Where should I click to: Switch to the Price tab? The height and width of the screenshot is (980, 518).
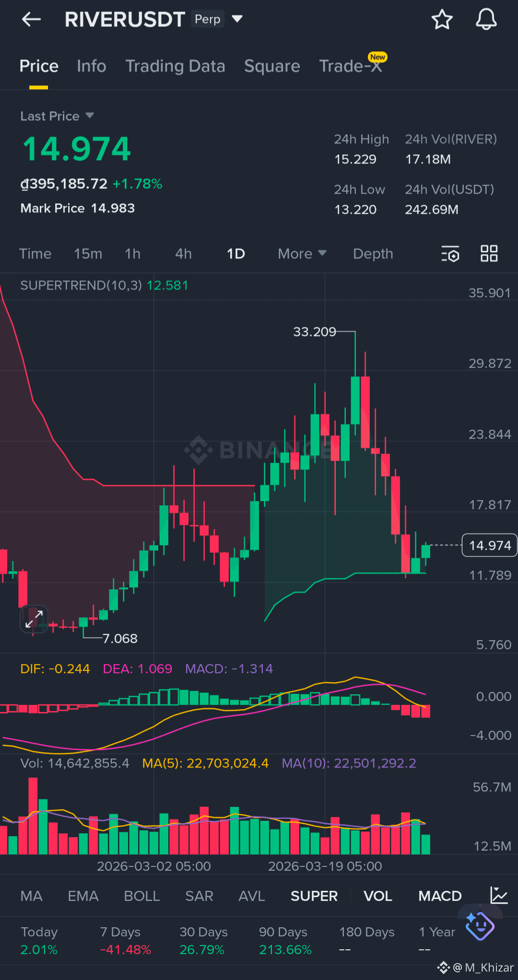pos(39,66)
